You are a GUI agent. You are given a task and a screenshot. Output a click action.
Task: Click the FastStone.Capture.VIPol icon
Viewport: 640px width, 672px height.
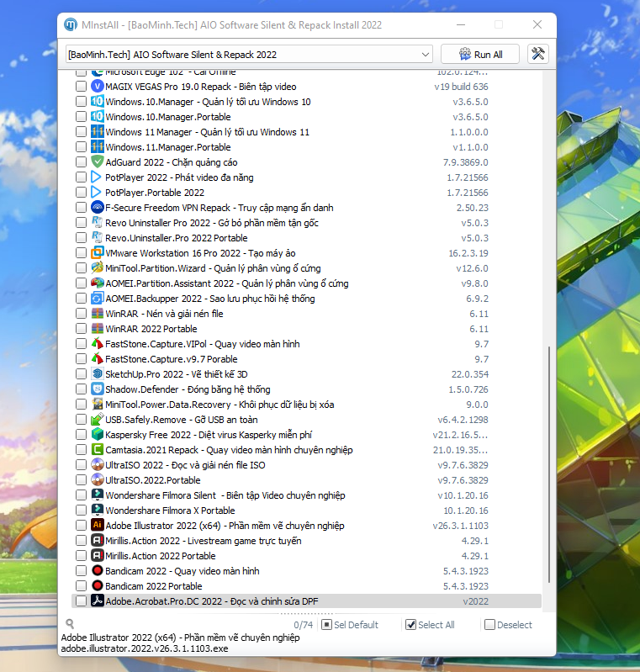tap(98, 344)
